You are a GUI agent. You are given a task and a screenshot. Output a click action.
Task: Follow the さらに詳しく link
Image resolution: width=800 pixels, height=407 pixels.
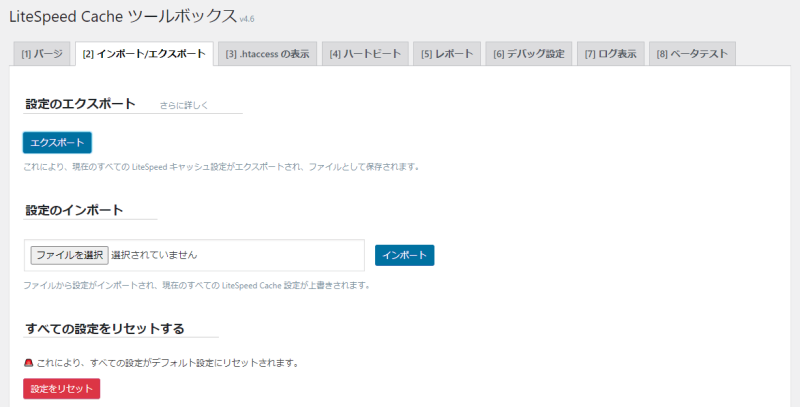184,105
